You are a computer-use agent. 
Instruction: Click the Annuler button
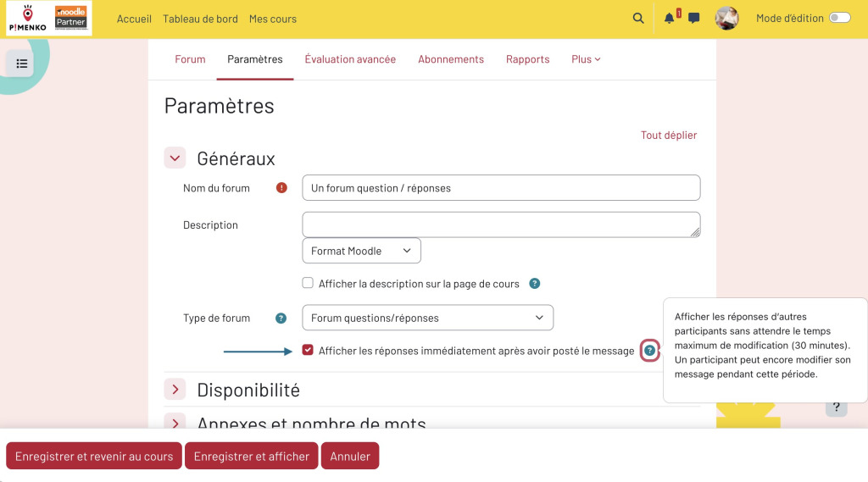pos(350,456)
